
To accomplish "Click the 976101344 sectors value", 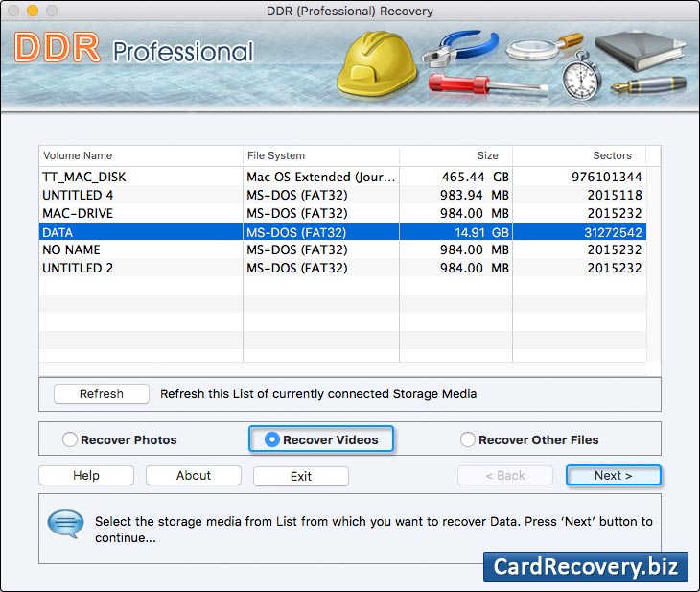I will [x=607, y=177].
